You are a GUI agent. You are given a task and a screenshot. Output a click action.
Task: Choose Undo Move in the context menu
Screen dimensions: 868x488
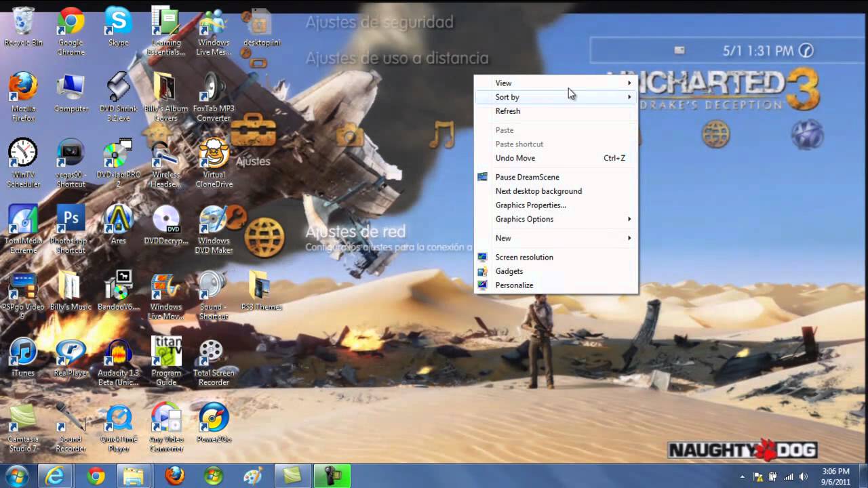pos(555,158)
